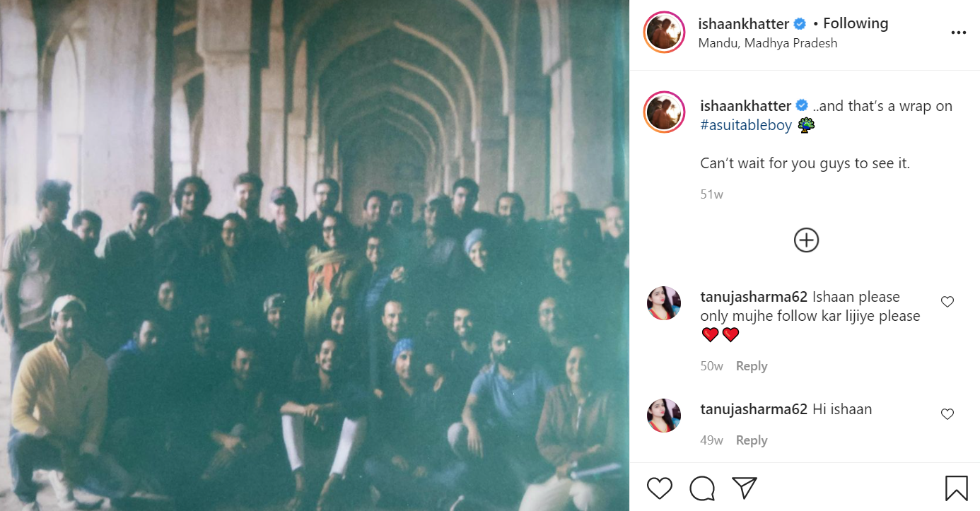The height and width of the screenshot is (511, 980).
Task: Open the comment speech bubble icon
Action: [x=702, y=488]
